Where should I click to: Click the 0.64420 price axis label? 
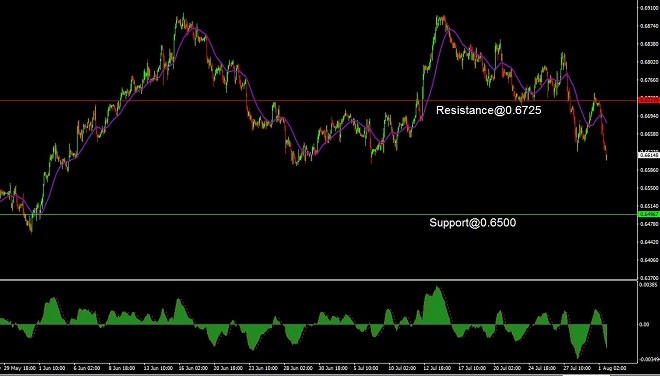[649, 242]
